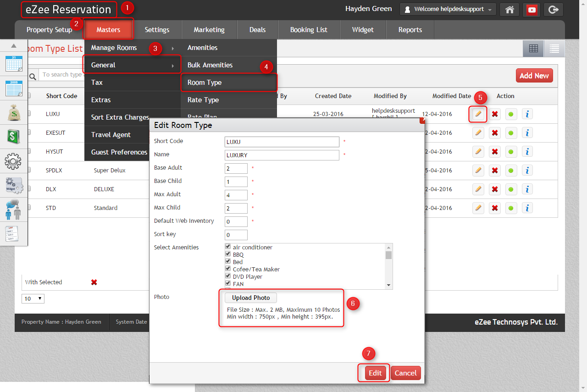587x392 pixels.
Task: Uncheck the air conditioner amenity
Action: click(228, 247)
